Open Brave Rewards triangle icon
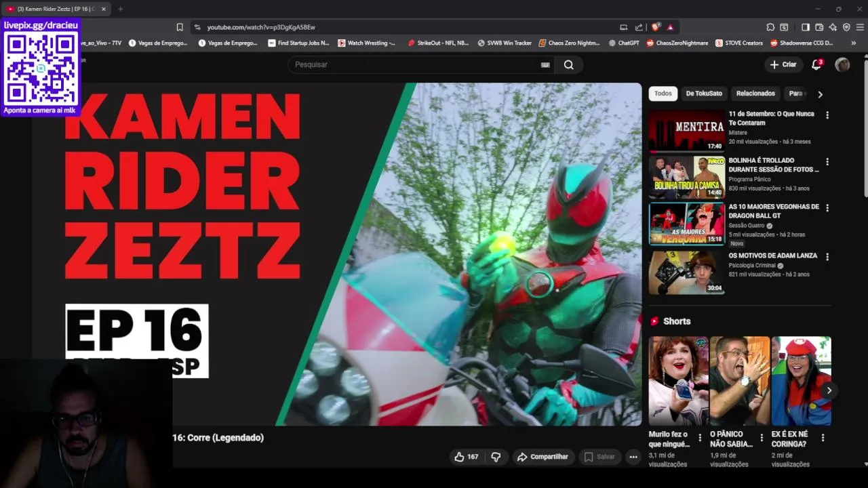 pyautogui.click(x=670, y=27)
